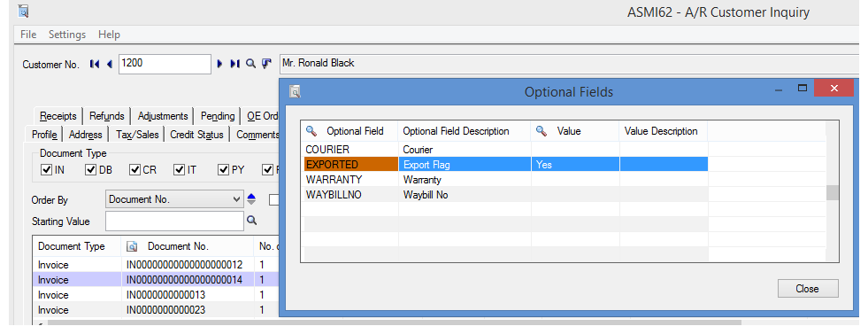Click the customer drilldown icon beside finder
This screenshot has height=334, width=868.
(x=267, y=64)
